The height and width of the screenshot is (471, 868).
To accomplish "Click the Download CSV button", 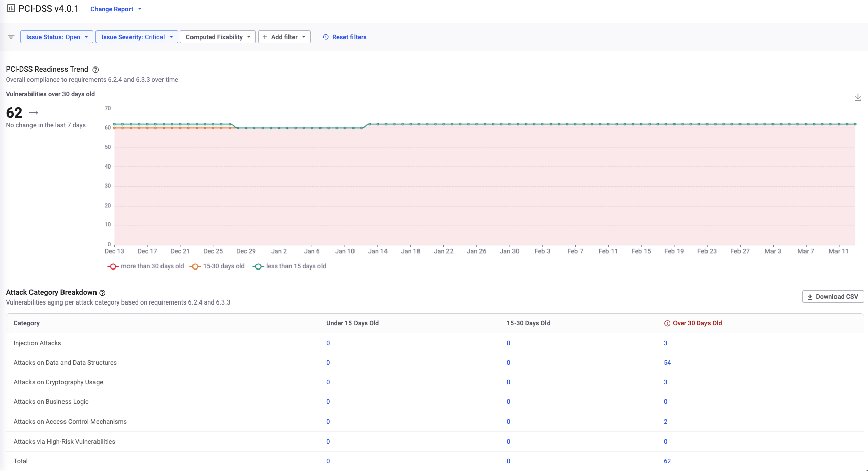I will tap(832, 297).
